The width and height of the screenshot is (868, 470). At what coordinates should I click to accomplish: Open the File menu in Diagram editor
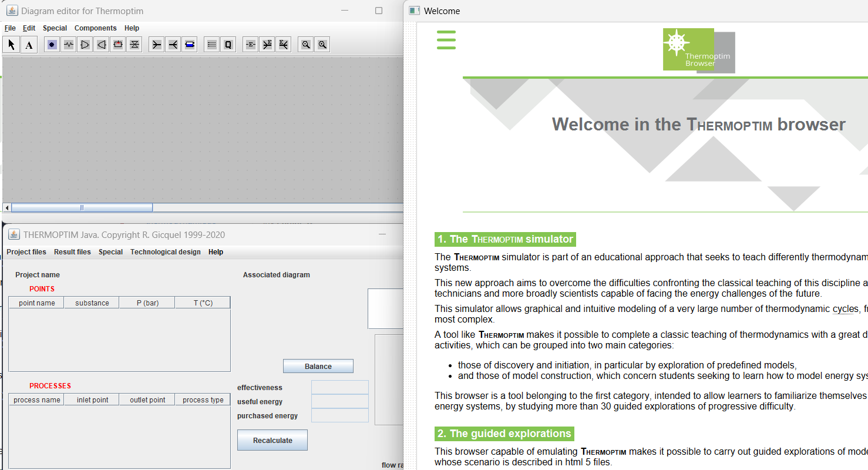10,28
